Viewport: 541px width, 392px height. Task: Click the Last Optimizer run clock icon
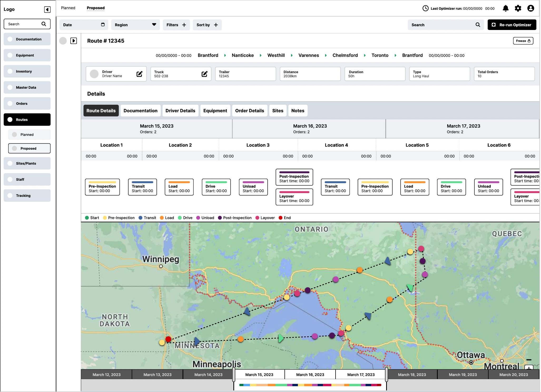coord(425,8)
